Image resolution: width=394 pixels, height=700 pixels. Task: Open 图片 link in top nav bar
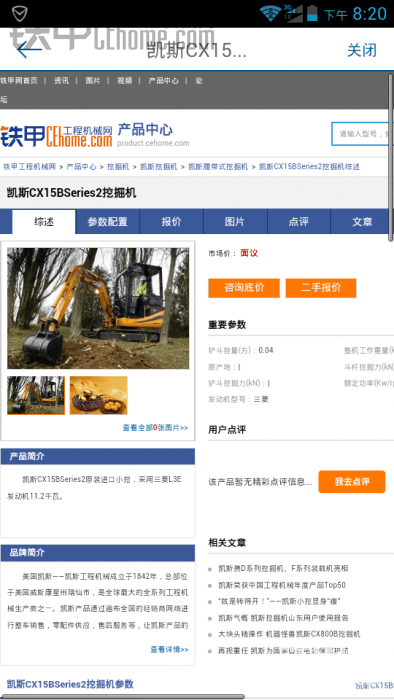click(x=93, y=81)
